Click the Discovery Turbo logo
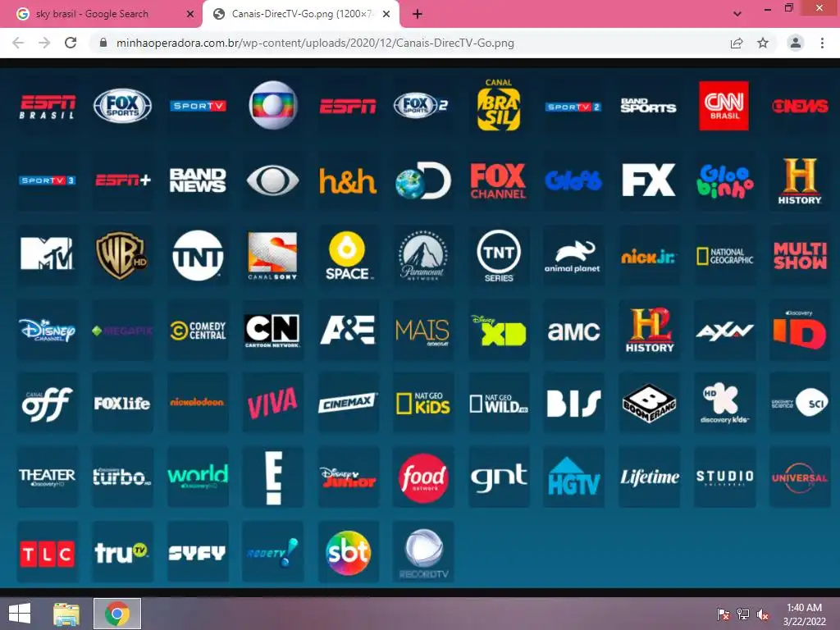The height and width of the screenshot is (630, 840). [122, 477]
